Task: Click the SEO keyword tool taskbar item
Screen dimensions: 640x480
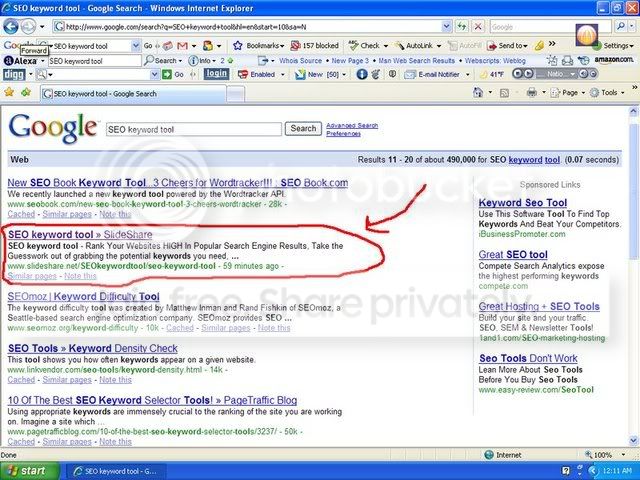Action: point(116,471)
